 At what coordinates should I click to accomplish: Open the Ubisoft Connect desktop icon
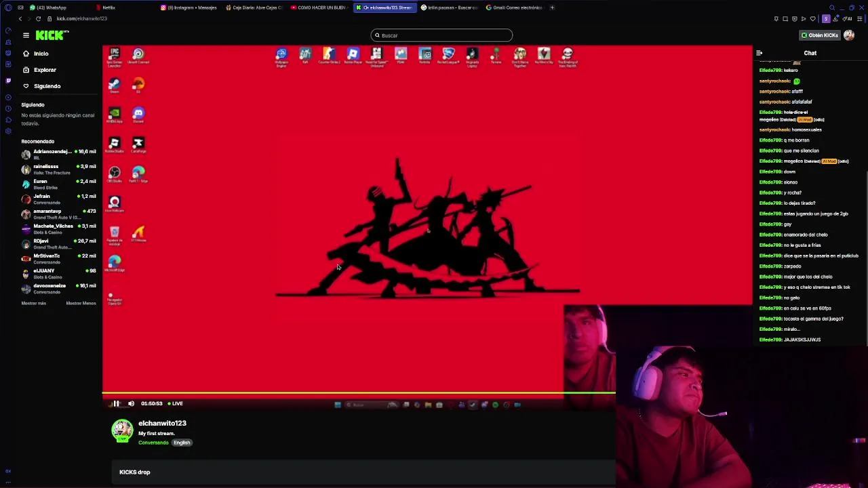point(138,57)
